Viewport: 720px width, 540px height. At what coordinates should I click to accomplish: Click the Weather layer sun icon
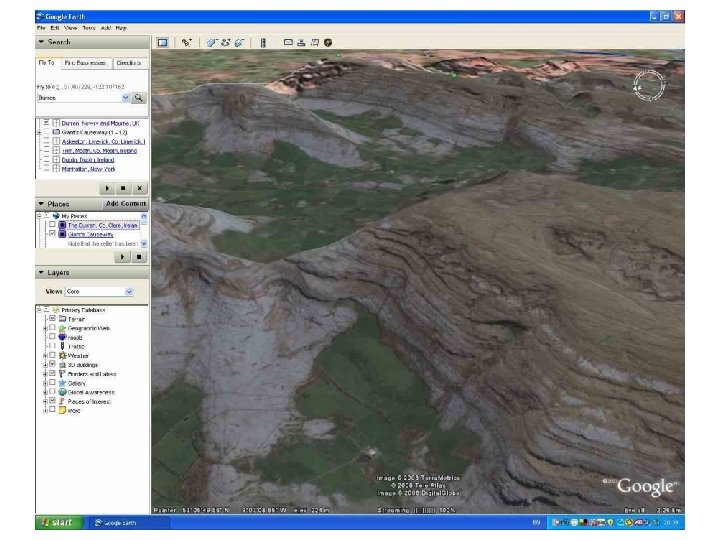(63, 355)
